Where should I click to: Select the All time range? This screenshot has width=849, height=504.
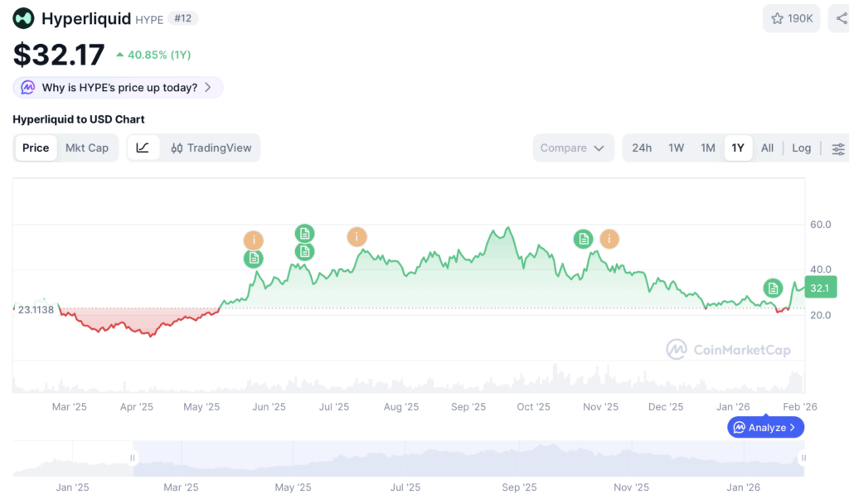point(767,148)
